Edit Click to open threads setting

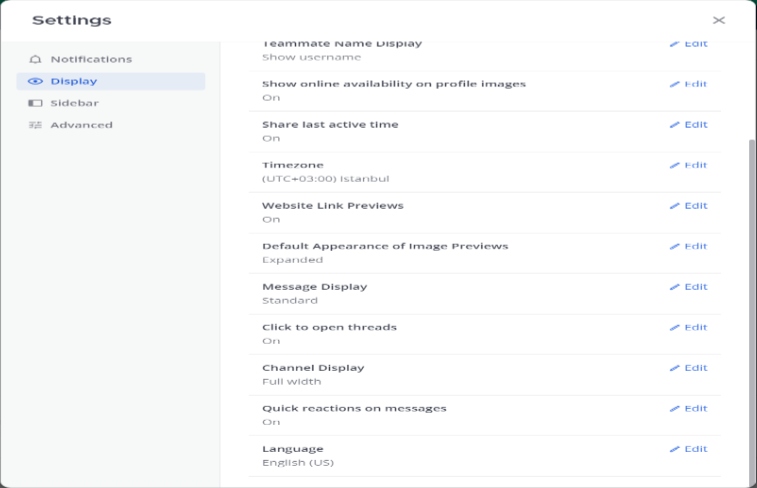click(x=689, y=327)
